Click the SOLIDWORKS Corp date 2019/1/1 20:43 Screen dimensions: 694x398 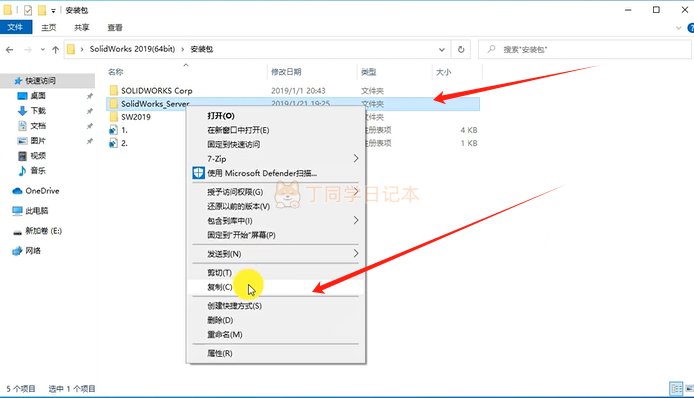click(x=298, y=91)
